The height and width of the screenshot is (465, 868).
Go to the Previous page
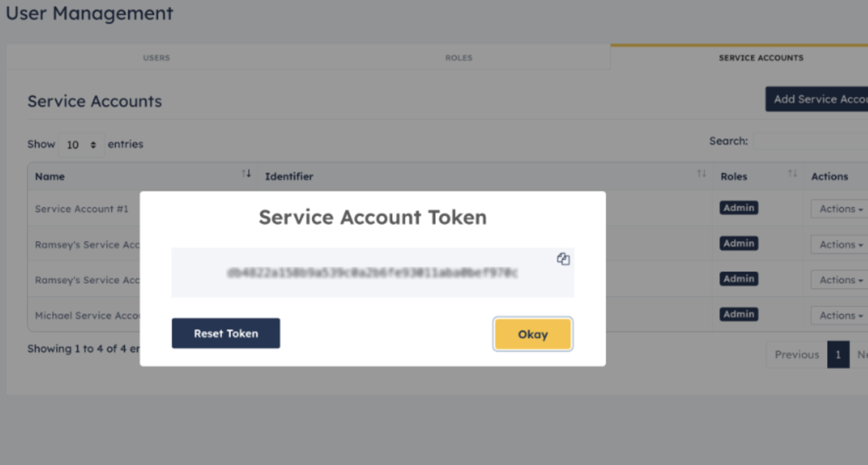point(796,354)
